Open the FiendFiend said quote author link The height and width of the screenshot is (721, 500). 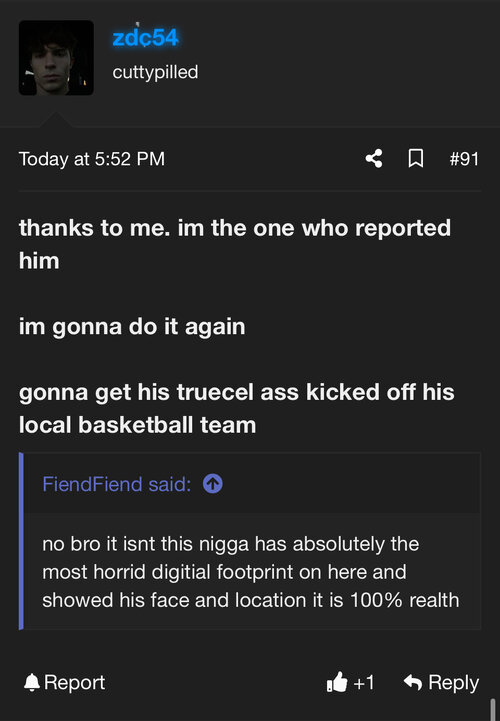coord(117,484)
